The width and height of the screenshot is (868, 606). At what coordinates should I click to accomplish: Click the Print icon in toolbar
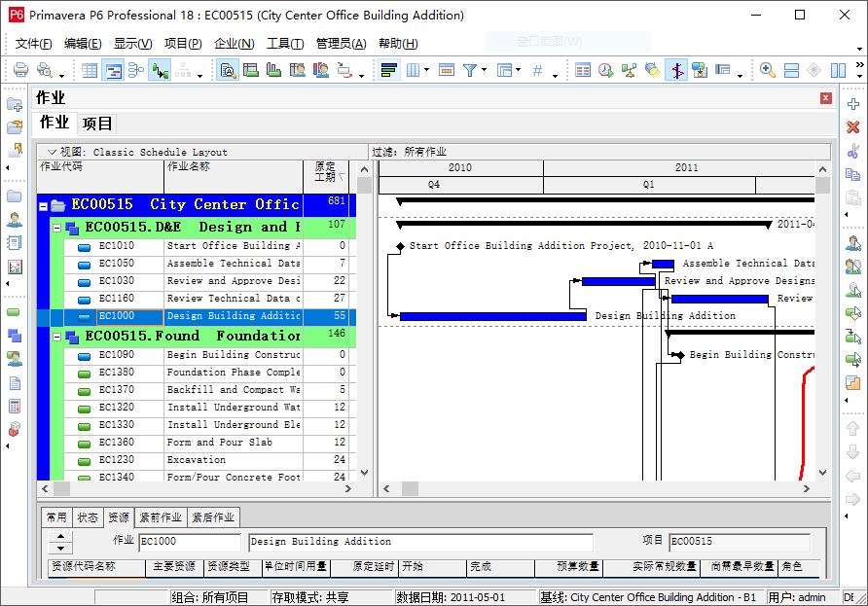coord(21,70)
